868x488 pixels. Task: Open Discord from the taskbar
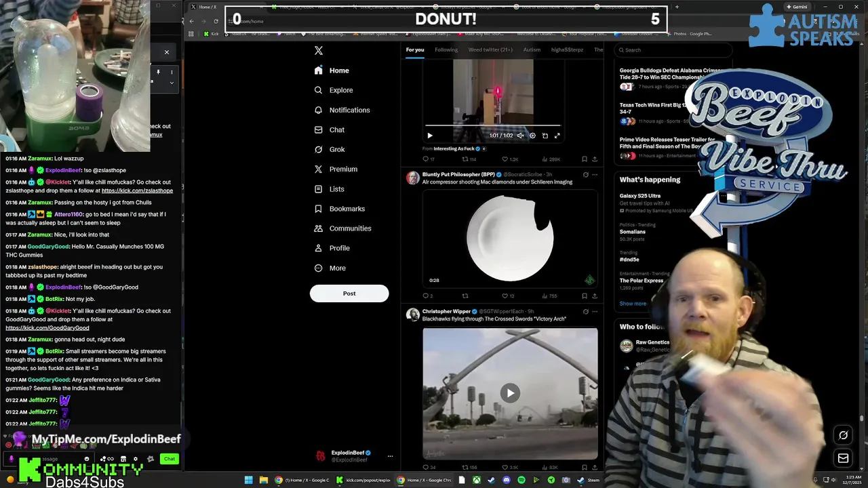click(x=506, y=480)
